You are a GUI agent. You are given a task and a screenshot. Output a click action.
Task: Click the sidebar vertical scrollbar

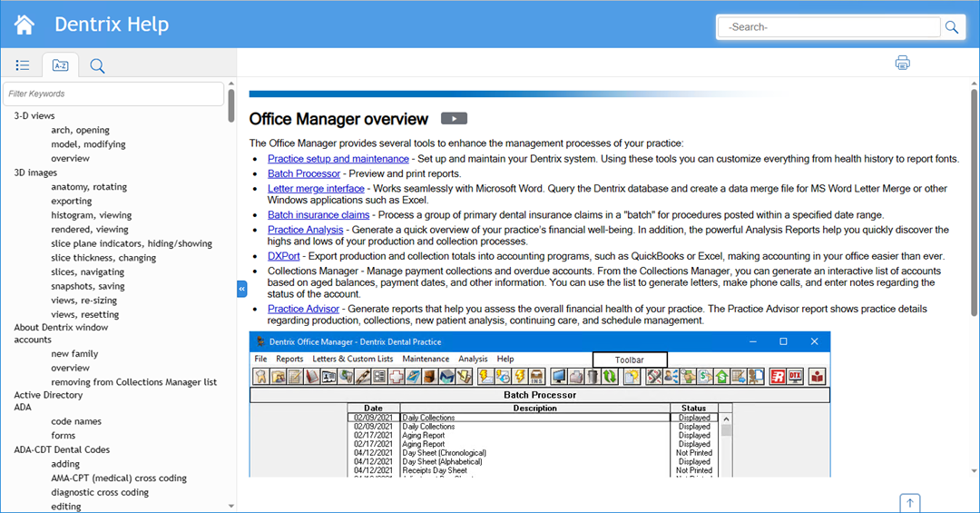pyautogui.click(x=231, y=105)
